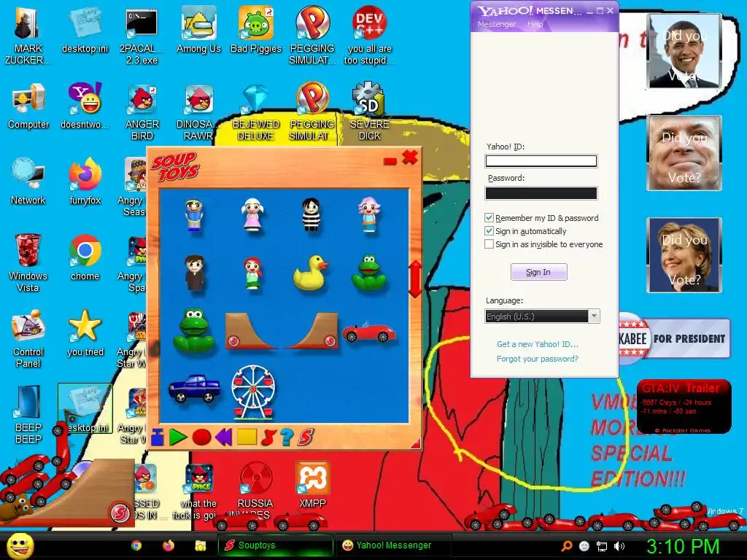Focus the Yahoo! ID input field

click(541, 161)
